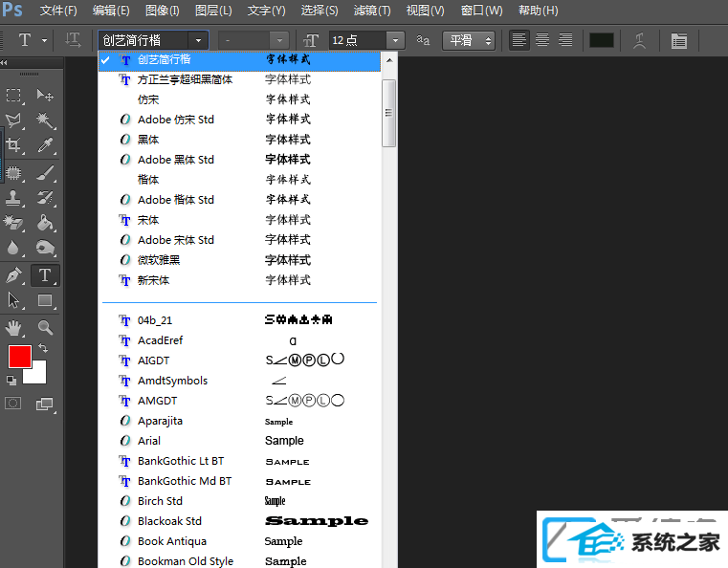Reset default foreground and background colors
Screen dimensions: 728x568
click(x=11, y=381)
